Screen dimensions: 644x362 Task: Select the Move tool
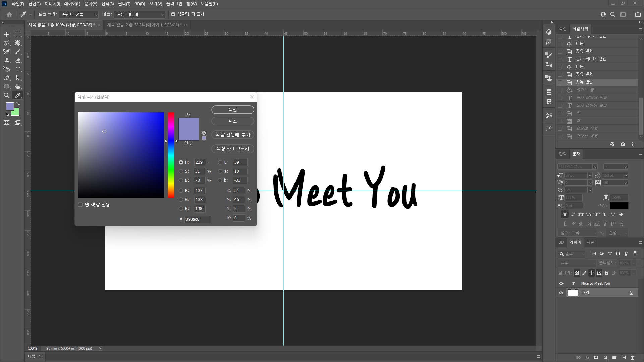(x=6, y=34)
